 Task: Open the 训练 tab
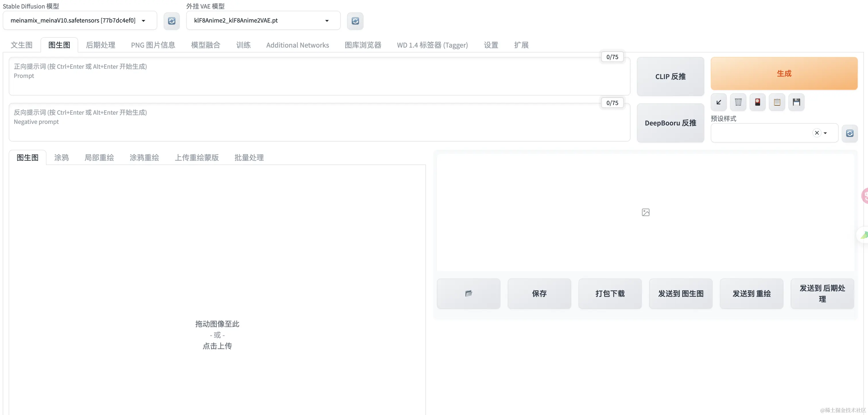pyautogui.click(x=243, y=45)
